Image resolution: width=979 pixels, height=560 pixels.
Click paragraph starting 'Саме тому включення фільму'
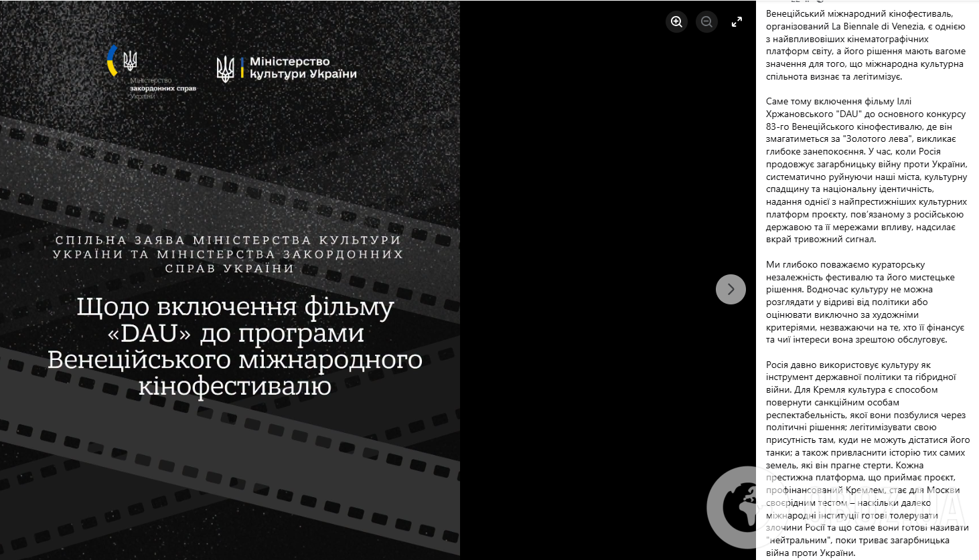pyautogui.click(x=867, y=171)
